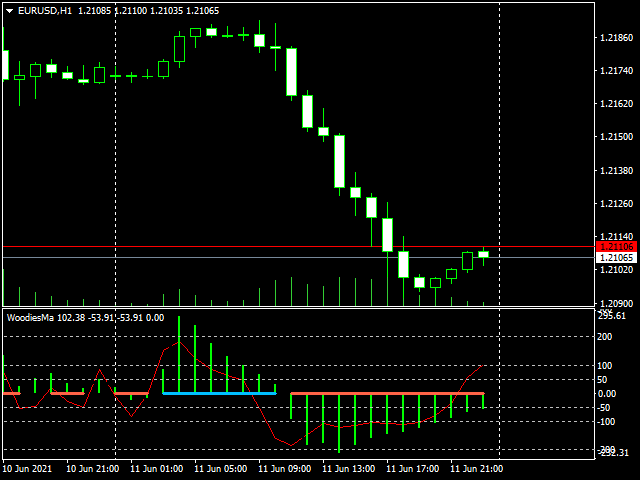The width and height of the screenshot is (640, 480).
Task: Open the chart menu triangle beside EURUSD,H1
Action: tap(9, 11)
